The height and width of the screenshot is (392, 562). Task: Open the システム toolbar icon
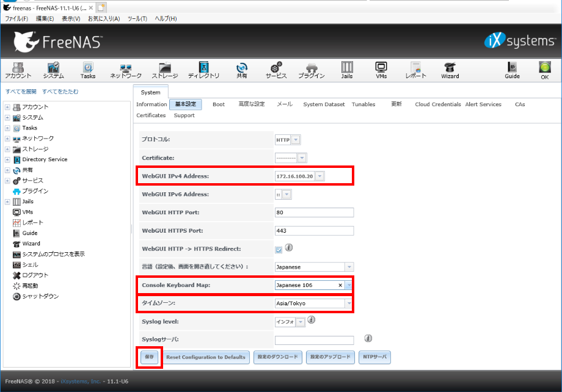(53, 70)
